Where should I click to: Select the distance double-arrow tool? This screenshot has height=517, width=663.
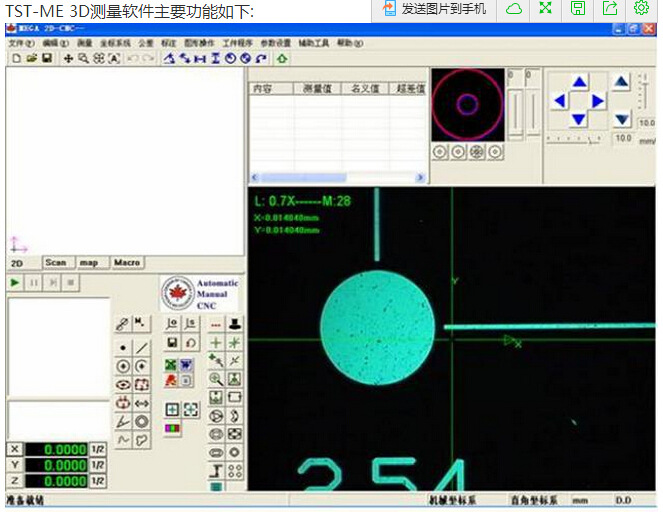(x=142, y=404)
